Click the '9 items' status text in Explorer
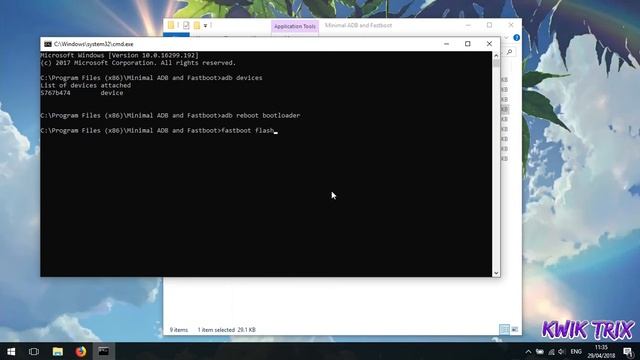 [x=179, y=330]
